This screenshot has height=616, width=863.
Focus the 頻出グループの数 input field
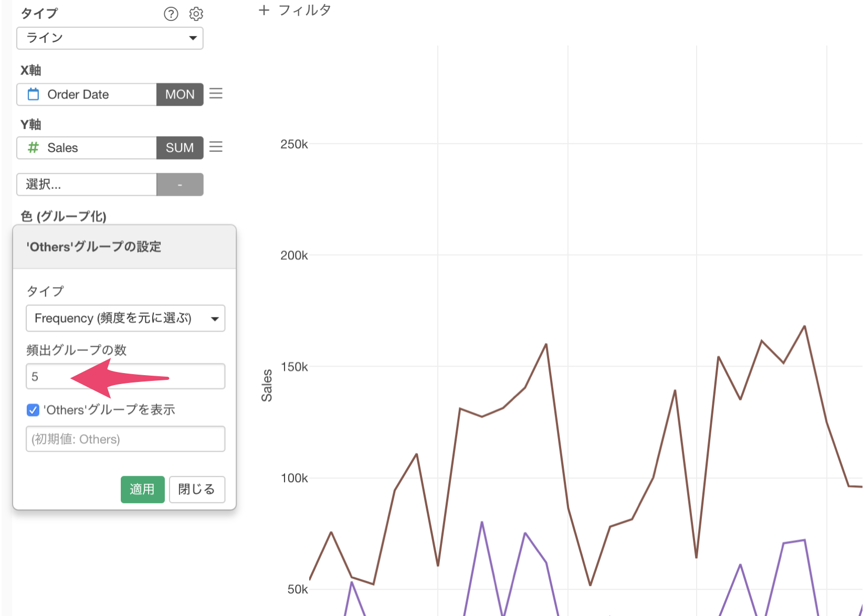[125, 376]
